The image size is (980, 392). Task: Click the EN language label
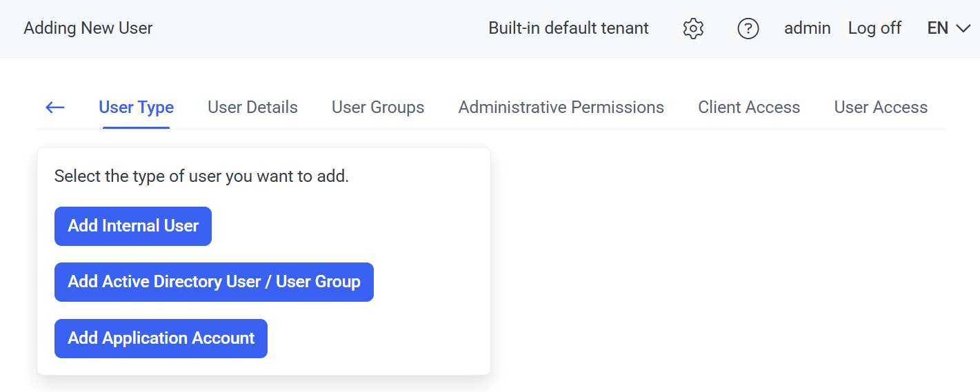(x=938, y=28)
